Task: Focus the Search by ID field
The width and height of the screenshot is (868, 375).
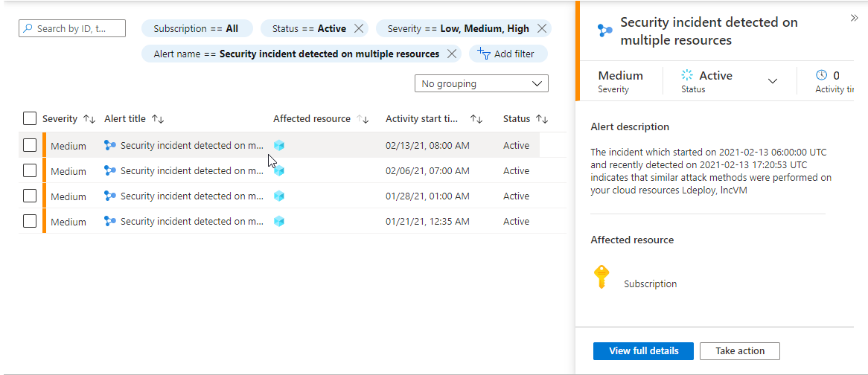Action: [x=72, y=29]
